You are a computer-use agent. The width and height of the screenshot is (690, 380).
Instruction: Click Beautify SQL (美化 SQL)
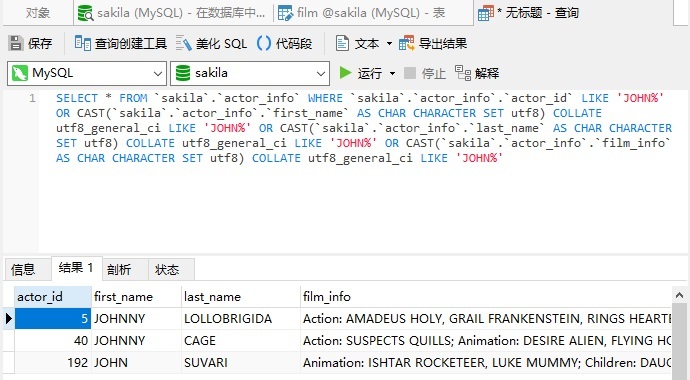pyautogui.click(x=211, y=43)
